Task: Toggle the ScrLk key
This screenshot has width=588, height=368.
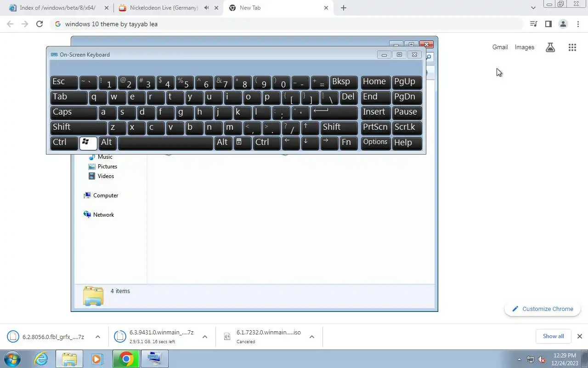Action: click(407, 128)
